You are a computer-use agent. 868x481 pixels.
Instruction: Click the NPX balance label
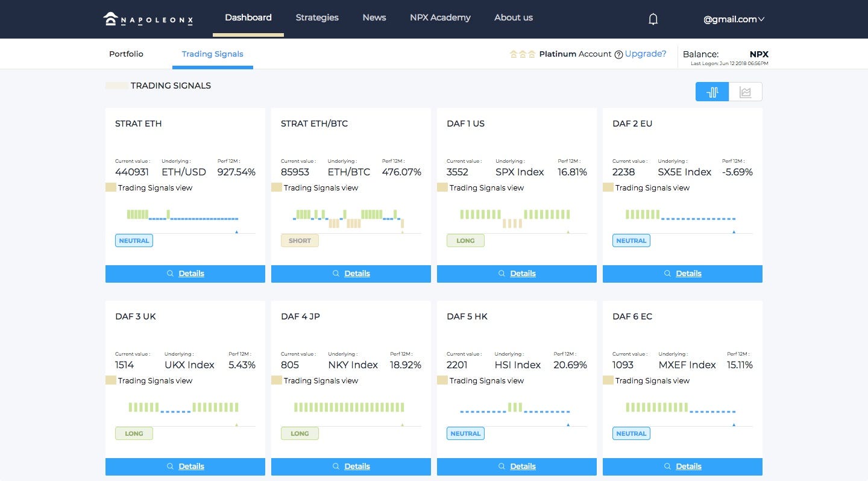(759, 54)
